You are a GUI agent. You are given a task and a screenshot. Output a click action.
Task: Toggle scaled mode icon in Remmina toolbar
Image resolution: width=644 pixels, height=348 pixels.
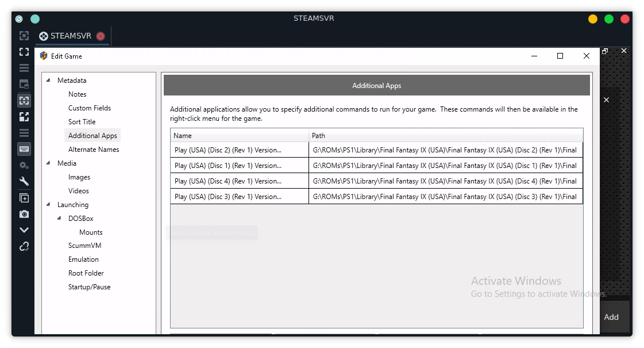(24, 117)
